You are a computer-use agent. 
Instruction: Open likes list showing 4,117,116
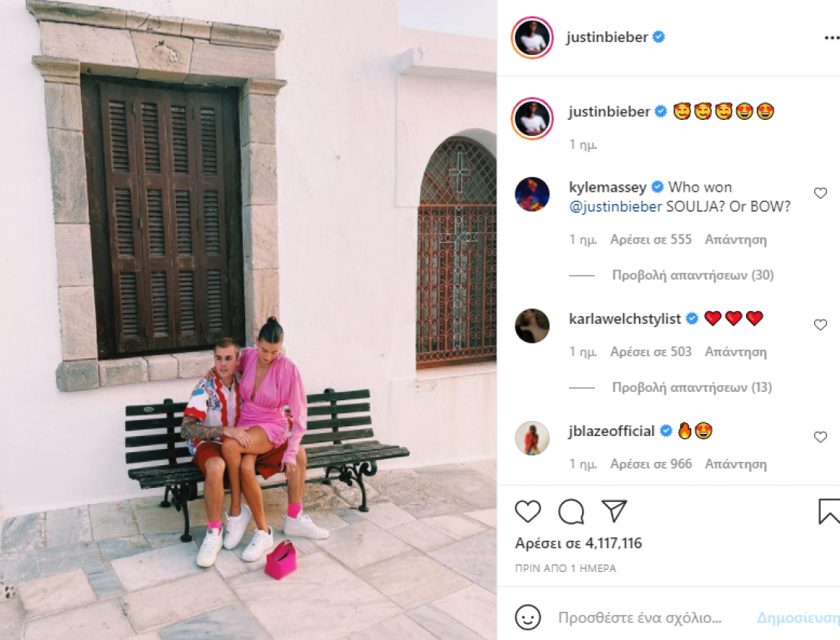click(x=578, y=543)
